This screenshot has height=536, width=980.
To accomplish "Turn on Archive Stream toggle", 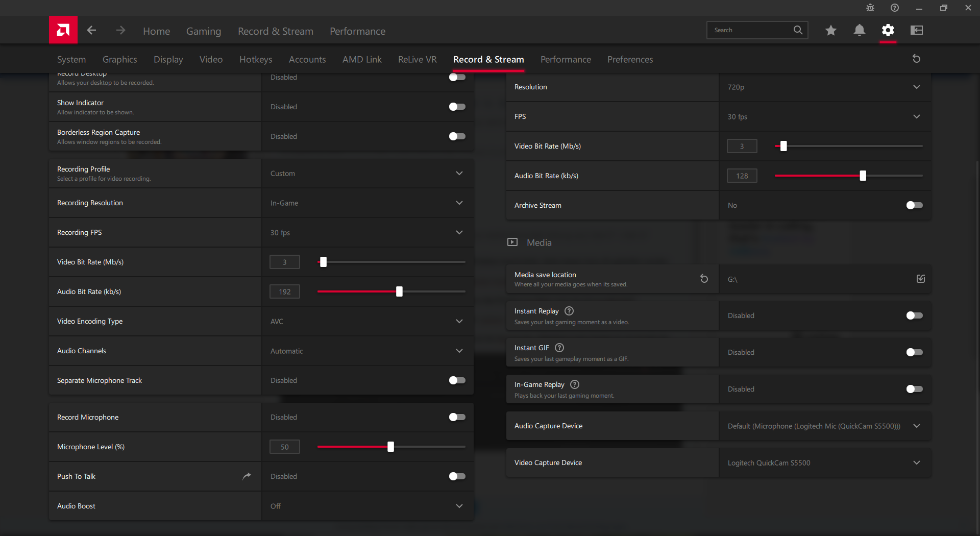I will (914, 205).
